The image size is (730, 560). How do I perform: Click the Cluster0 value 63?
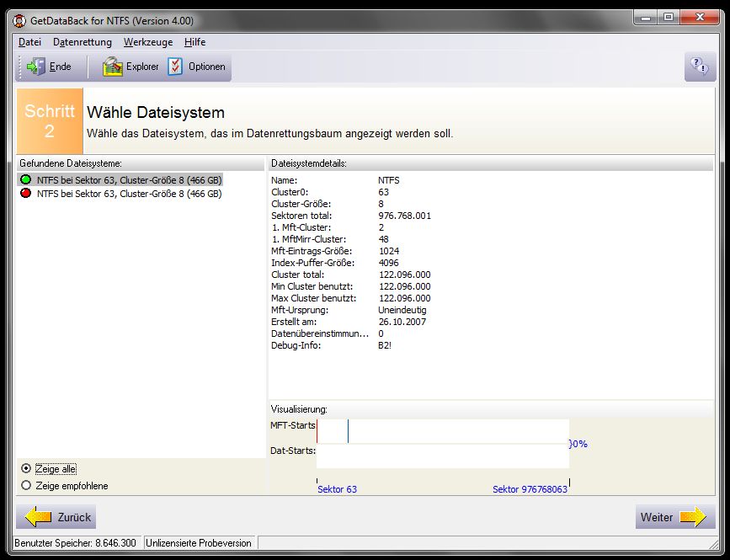tap(384, 192)
